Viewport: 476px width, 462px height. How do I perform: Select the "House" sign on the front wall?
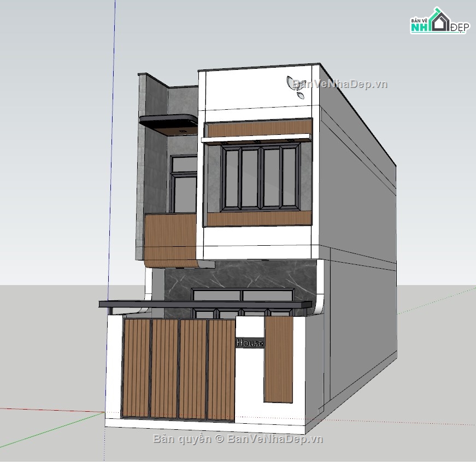250,343
